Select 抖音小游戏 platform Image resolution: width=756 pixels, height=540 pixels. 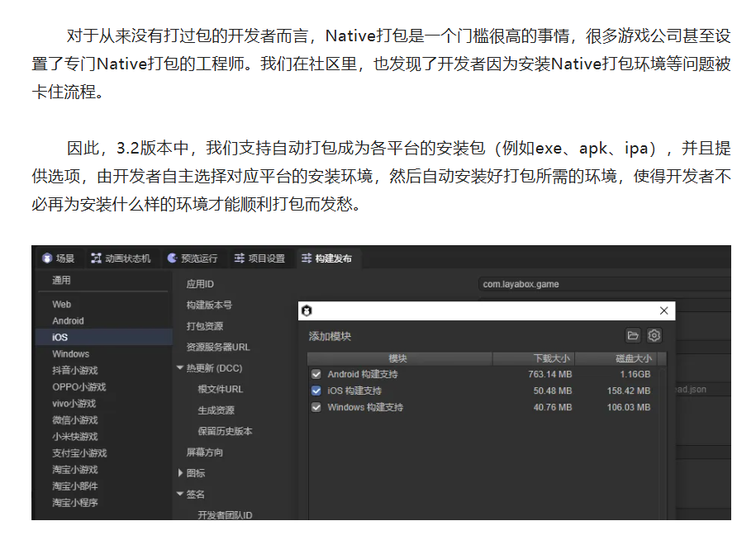(104, 371)
